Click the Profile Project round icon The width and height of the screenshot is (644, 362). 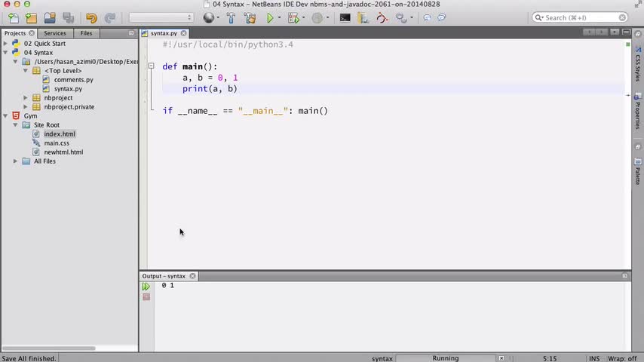(x=317, y=17)
